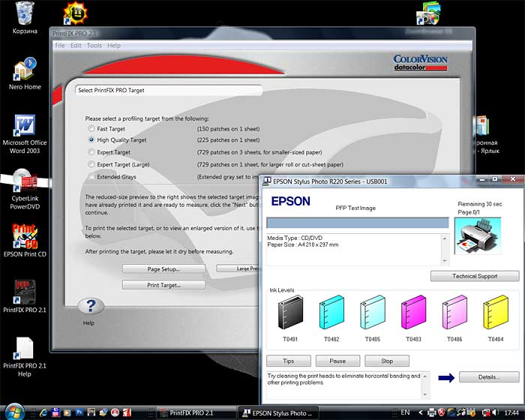
Task: Click the black T0481 ink cartridge icon
Action: tap(290, 312)
